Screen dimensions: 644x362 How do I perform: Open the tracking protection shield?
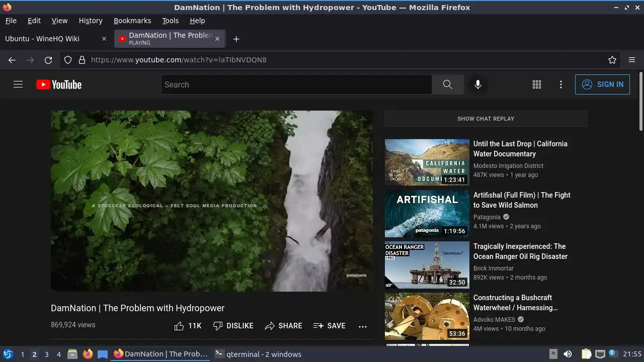tap(68, 60)
